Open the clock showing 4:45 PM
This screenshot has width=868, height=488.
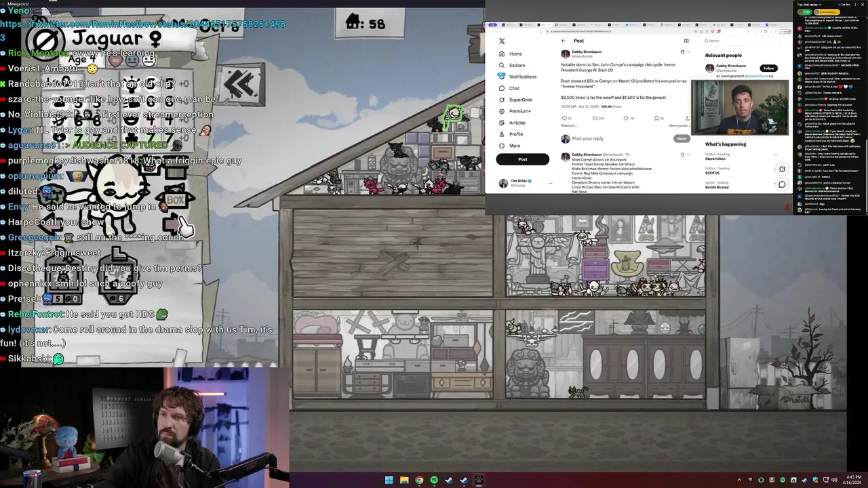pos(852,481)
